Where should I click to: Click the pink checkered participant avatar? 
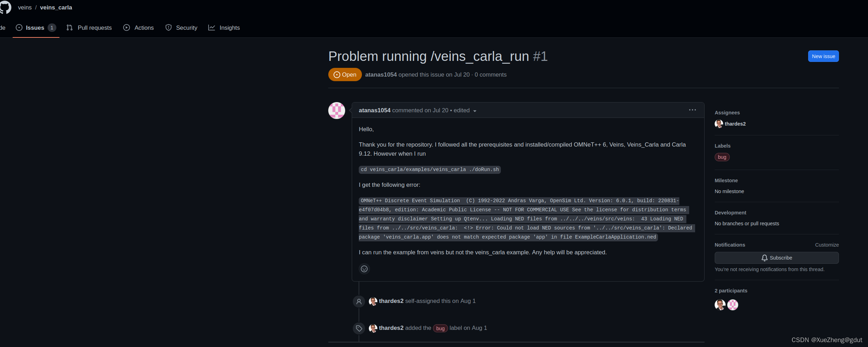coord(733,305)
